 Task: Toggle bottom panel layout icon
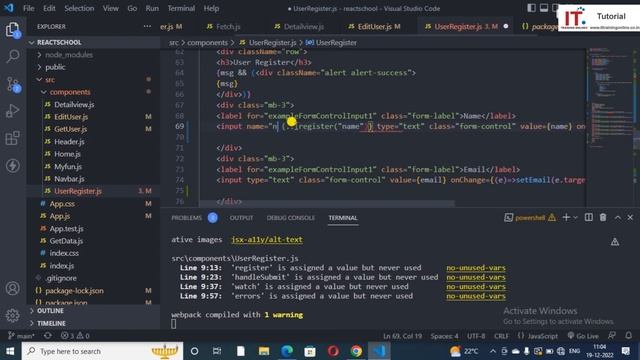pos(544,8)
